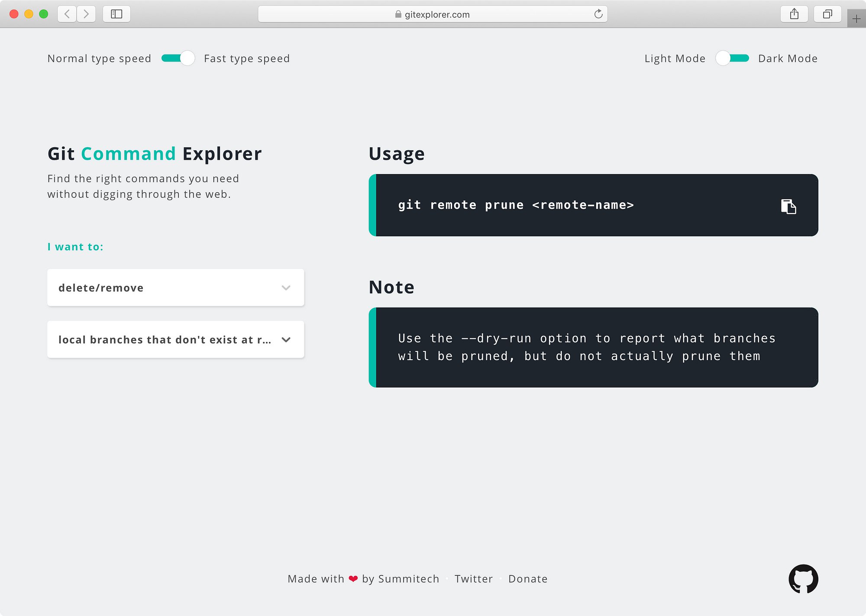This screenshot has width=866, height=616.
Task: Open the Summitech link in footer
Action: pos(408,579)
